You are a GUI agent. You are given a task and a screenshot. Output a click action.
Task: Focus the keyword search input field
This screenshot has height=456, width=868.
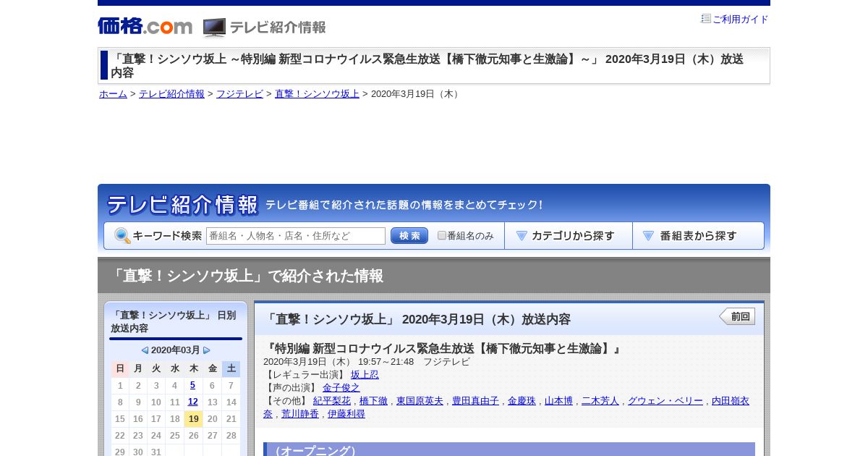click(x=296, y=236)
